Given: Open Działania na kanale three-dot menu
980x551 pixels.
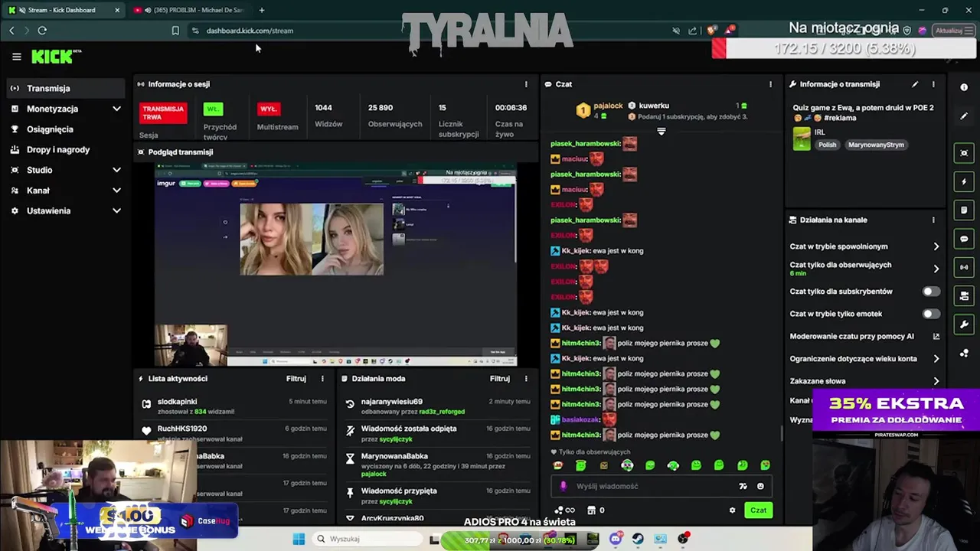Looking at the screenshot, I should 933,220.
